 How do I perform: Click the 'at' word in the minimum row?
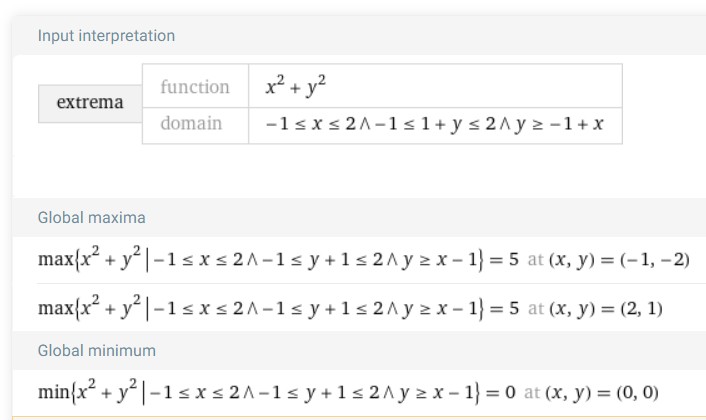pos(532,393)
